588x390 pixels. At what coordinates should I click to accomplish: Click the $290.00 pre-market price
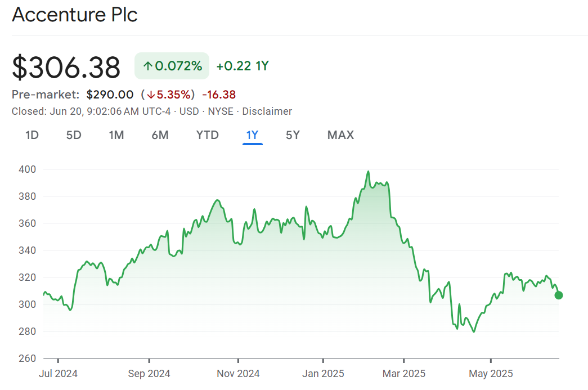pyautogui.click(x=110, y=95)
